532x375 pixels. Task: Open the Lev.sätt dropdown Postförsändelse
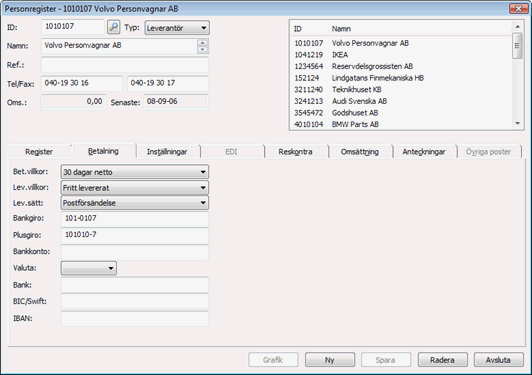135,203
